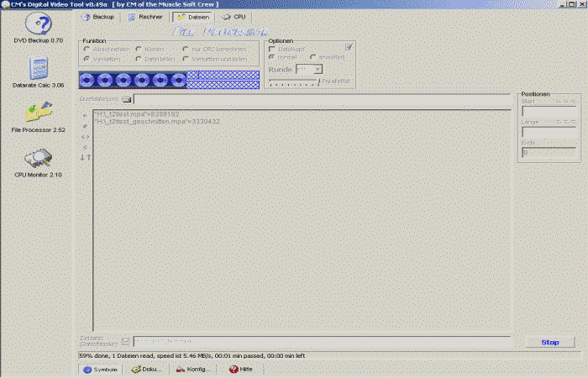Switch to the Rechner tab

(145, 17)
